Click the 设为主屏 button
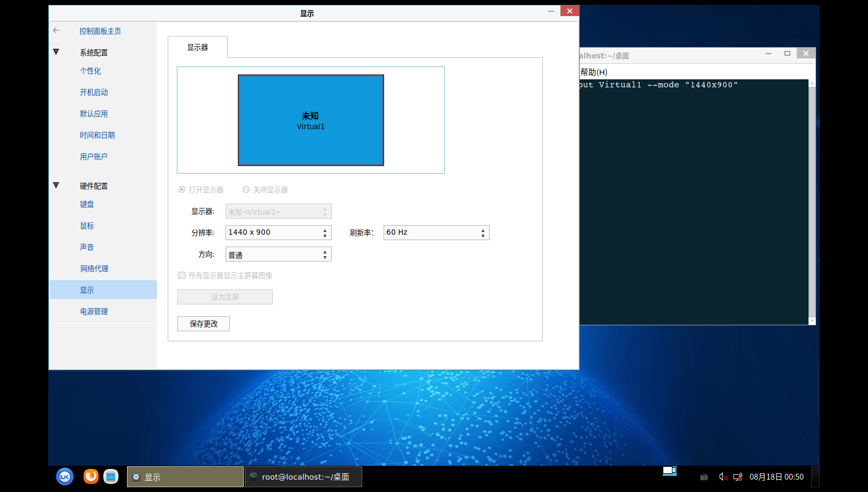This screenshot has height=492, width=868. coord(225,297)
